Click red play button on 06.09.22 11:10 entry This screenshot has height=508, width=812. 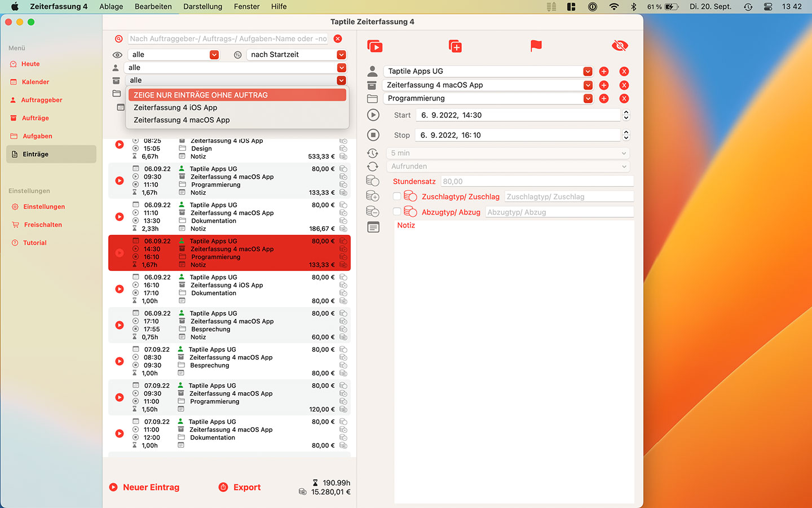(x=120, y=217)
